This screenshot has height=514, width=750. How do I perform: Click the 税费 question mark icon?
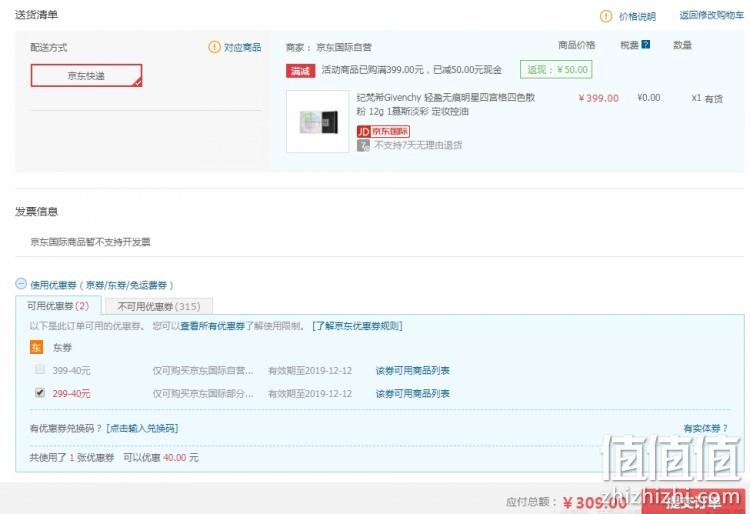pyautogui.click(x=646, y=44)
